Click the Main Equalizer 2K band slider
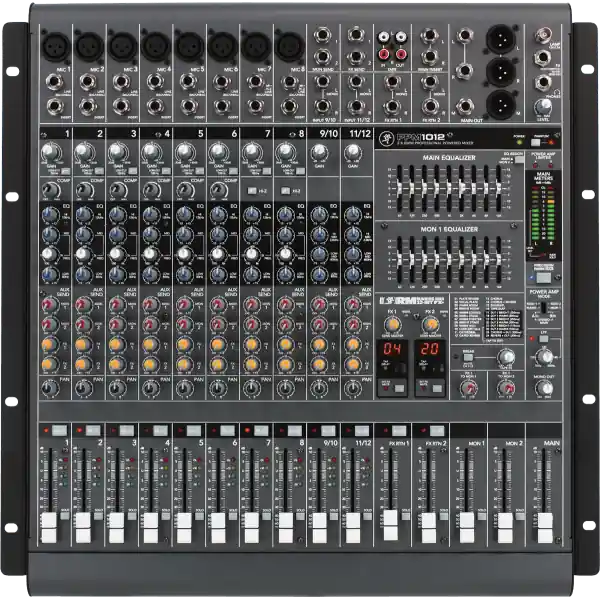 point(461,188)
